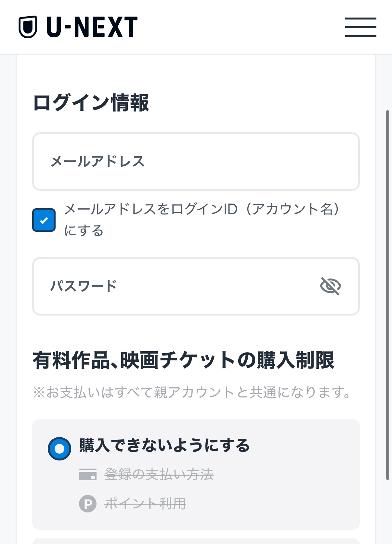Viewport: 392px width, 544px height.
Task: Click the U-NEXT wordmark text
Action: point(92,27)
